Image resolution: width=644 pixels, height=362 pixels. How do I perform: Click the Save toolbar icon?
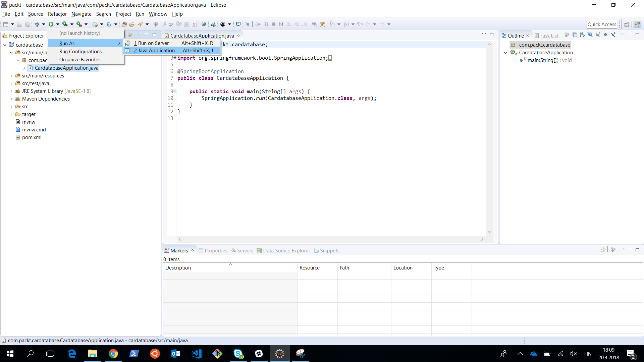[x=19, y=24]
